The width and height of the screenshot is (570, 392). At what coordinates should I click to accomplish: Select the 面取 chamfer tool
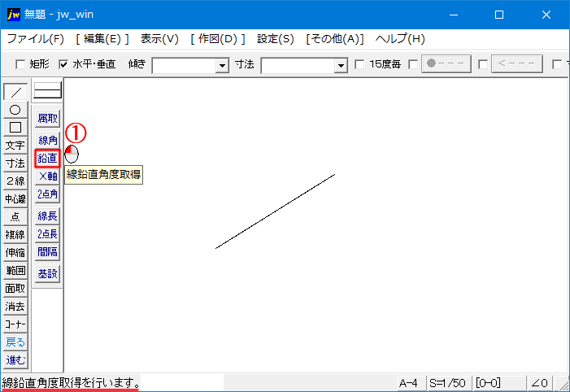tap(15, 289)
